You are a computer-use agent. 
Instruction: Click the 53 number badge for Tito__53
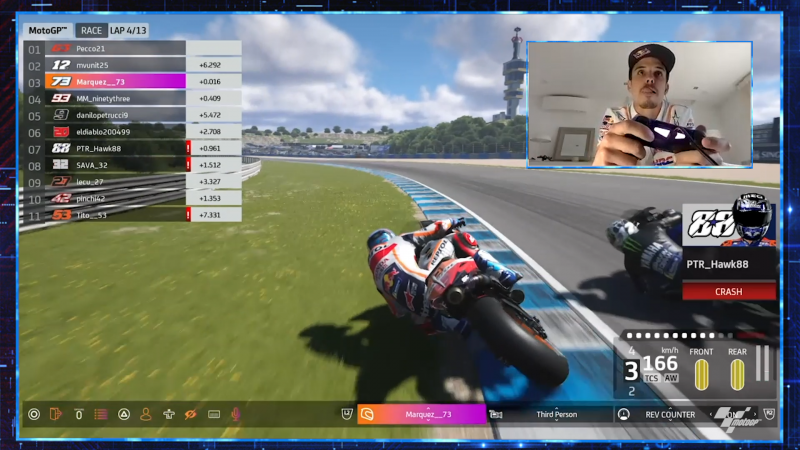61,215
